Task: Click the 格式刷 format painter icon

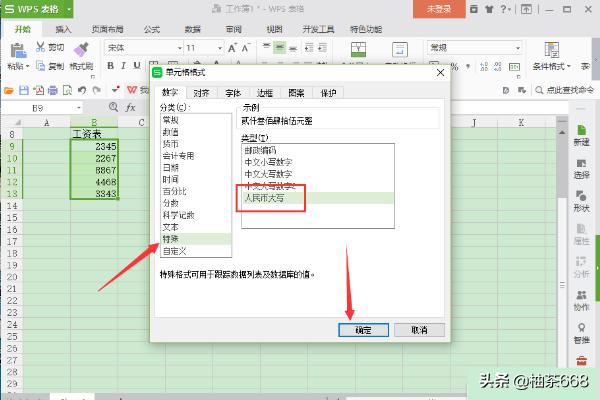Action: (82, 54)
